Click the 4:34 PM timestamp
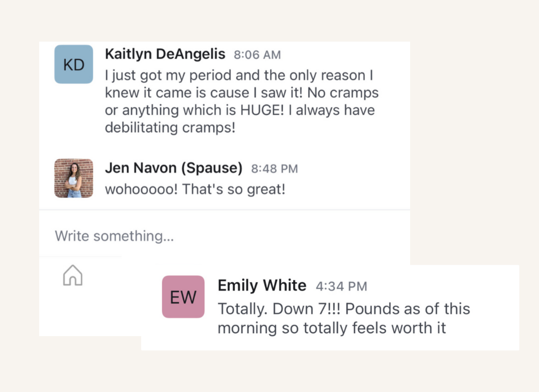 [x=342, y=286]
